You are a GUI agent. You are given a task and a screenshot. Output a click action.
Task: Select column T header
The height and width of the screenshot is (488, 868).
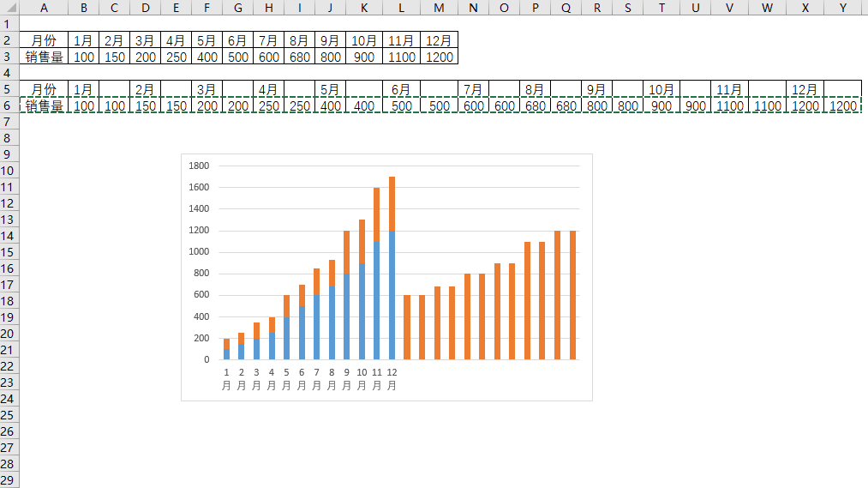click(x=661, y=8)
